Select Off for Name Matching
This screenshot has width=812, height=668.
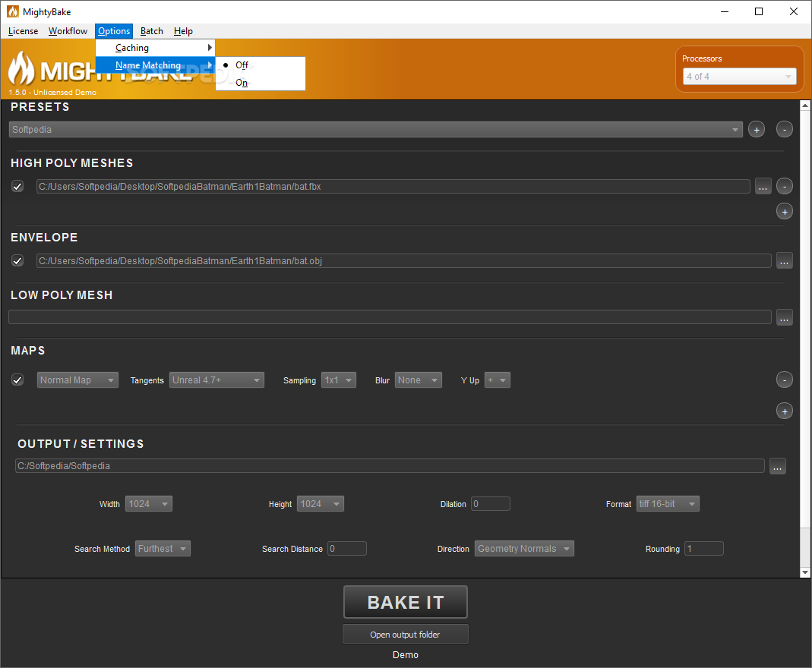(x=260, y=65)
